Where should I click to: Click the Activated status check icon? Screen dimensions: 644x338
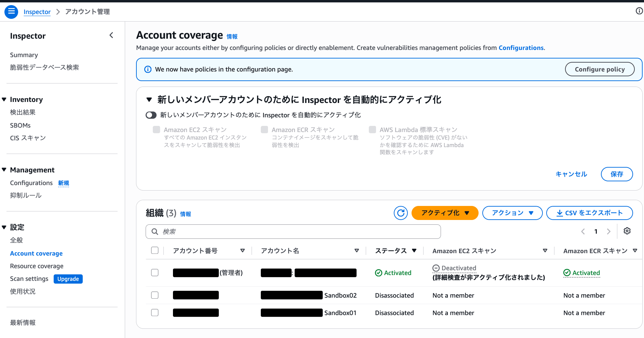point(378,273)
